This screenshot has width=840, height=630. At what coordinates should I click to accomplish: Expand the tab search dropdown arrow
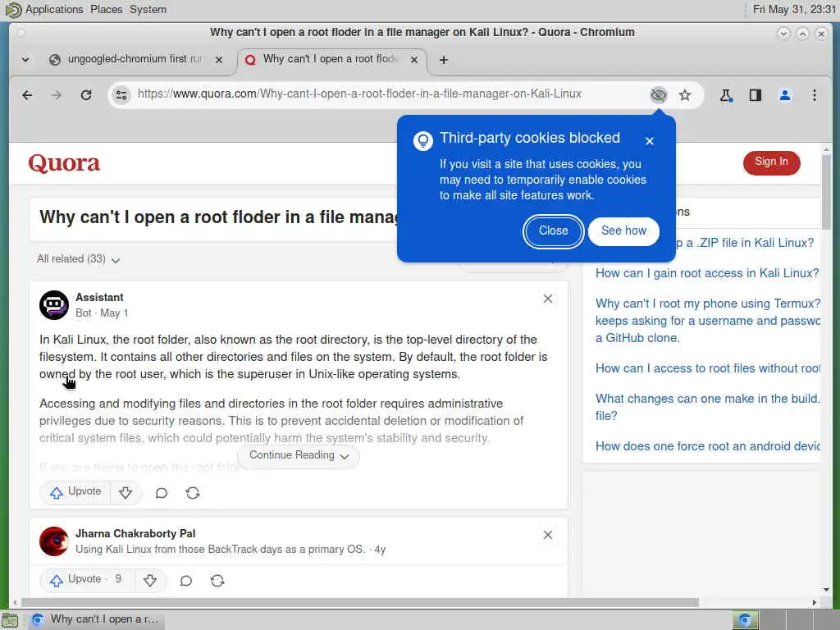tap(25, 60)
